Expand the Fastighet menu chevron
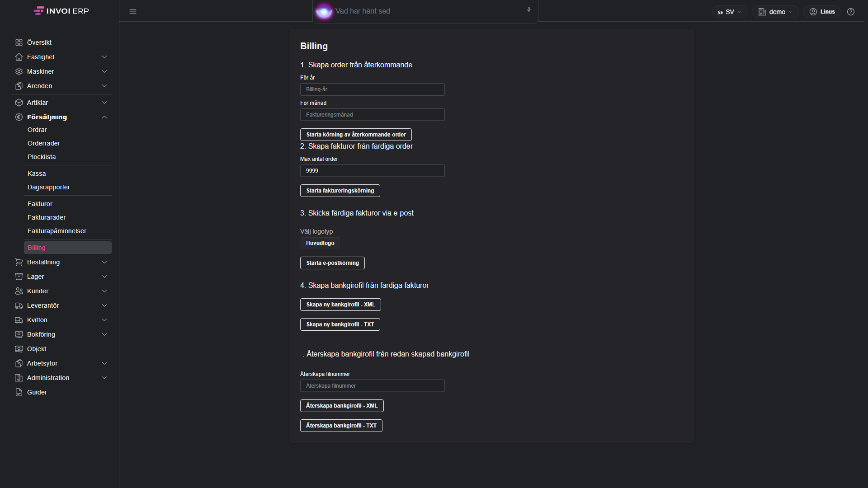This screenshot has height=488, width=868. [x=104, y=57]
